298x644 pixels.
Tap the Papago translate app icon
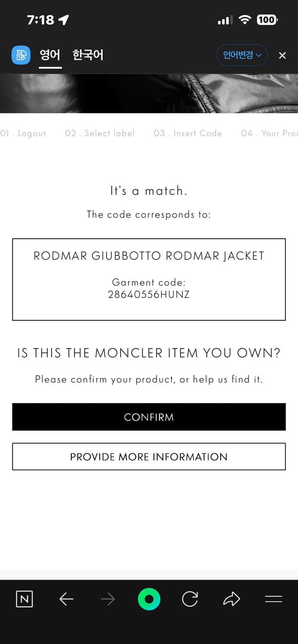coord(21,55)
